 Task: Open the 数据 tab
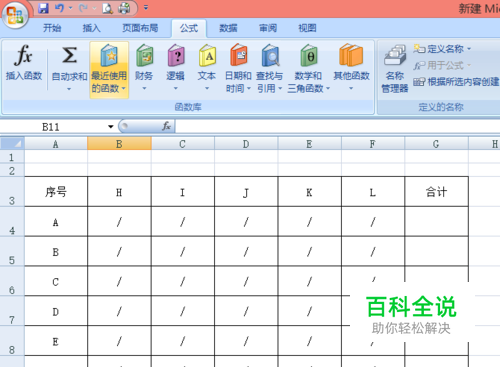point(228,28)
